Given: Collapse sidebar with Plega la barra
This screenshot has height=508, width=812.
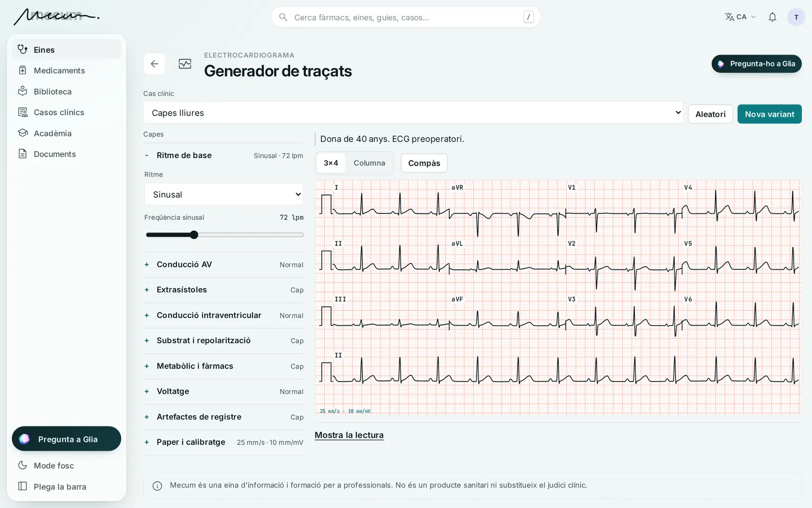Looking at the screenshot, I should 66,487.
